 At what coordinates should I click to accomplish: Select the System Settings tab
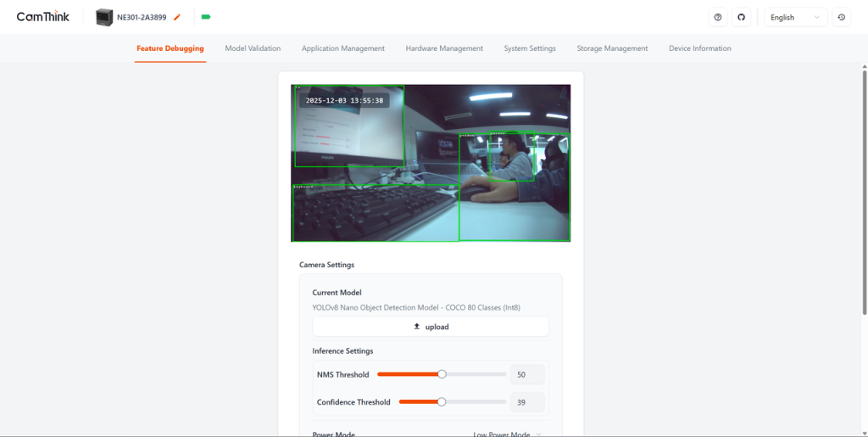click(530, 48)
